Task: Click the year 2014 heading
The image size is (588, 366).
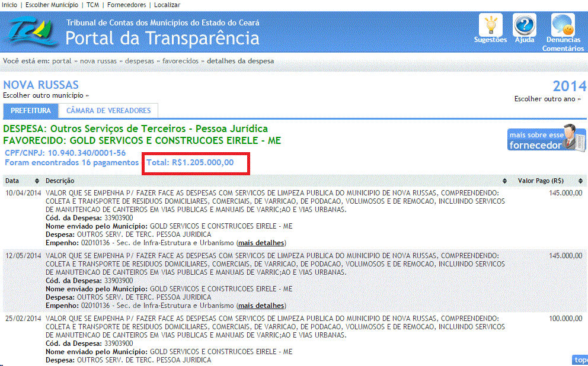Action: point(569,86)
